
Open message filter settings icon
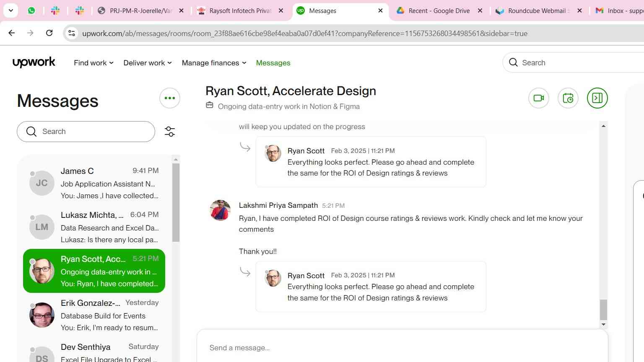[170, 132]
